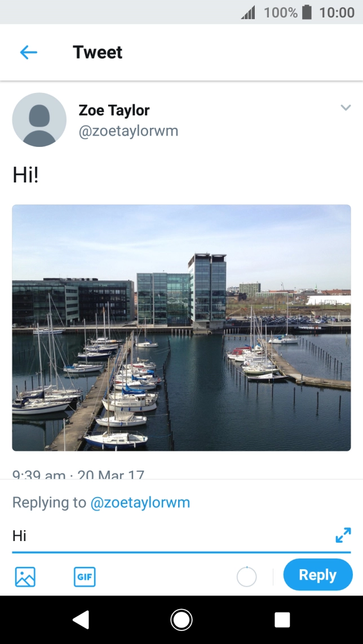Open Zoe Taylor's profile avatar
Screen dimensions: 363x644
39,119
